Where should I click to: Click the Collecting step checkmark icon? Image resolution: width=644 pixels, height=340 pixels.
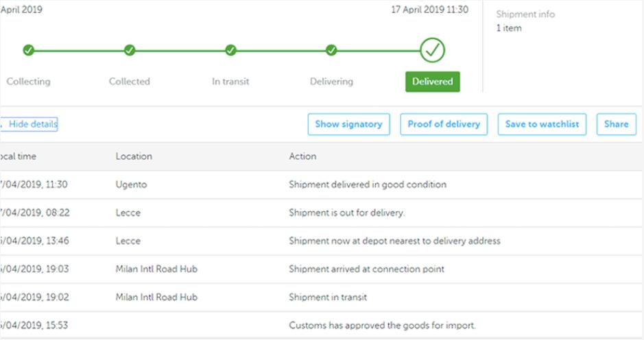tap(28, 51)
